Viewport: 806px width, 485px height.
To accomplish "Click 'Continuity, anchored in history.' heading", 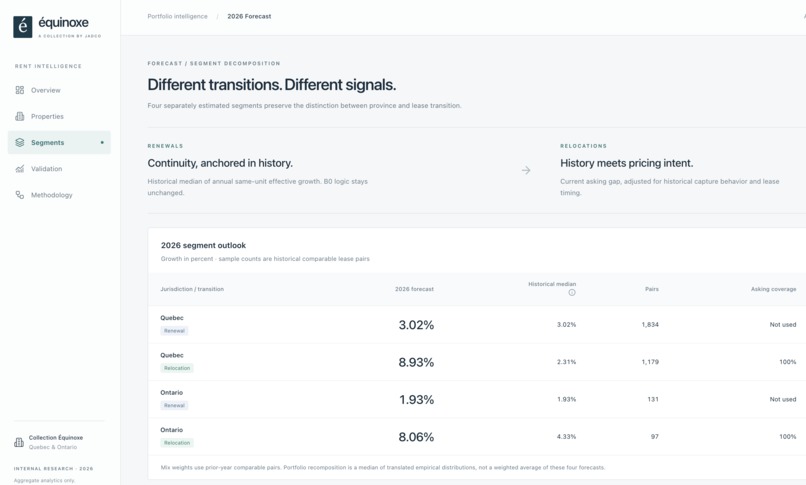I will 220,163.
